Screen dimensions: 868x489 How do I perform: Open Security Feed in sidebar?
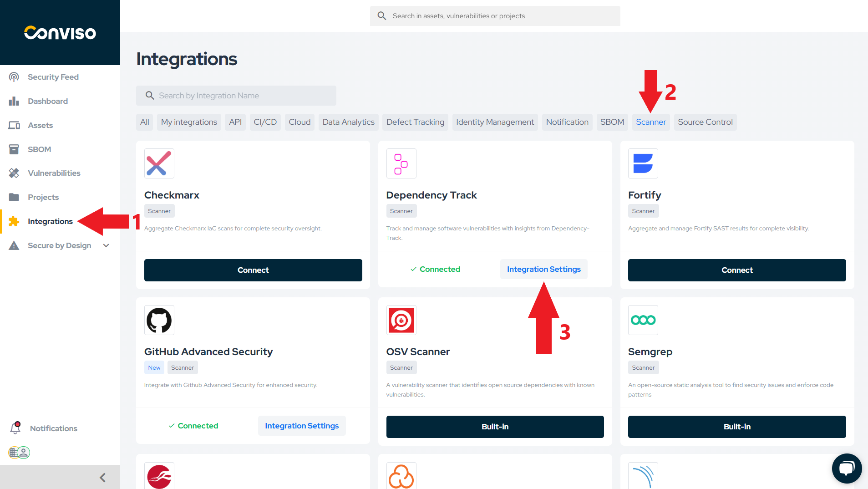coord(53,77)
